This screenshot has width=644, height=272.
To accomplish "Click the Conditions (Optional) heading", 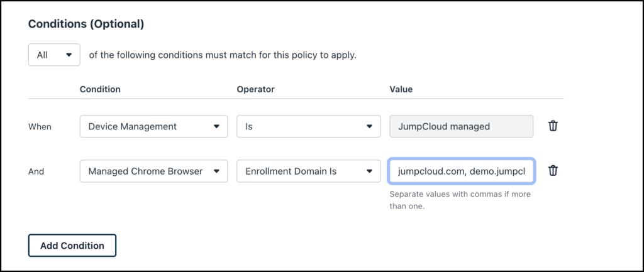I will click(86, 24).
